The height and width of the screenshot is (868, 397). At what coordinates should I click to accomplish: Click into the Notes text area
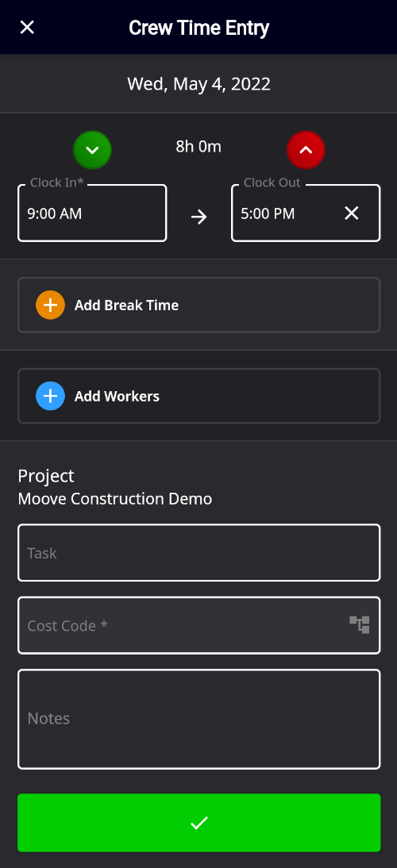tap(198, 719)
